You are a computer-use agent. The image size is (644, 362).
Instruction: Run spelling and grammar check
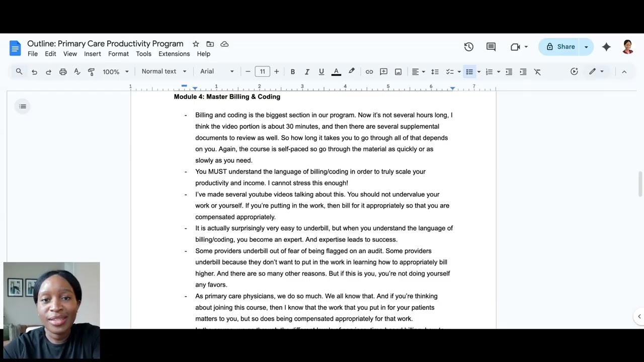pyautogui.click(x=77, y=72)
